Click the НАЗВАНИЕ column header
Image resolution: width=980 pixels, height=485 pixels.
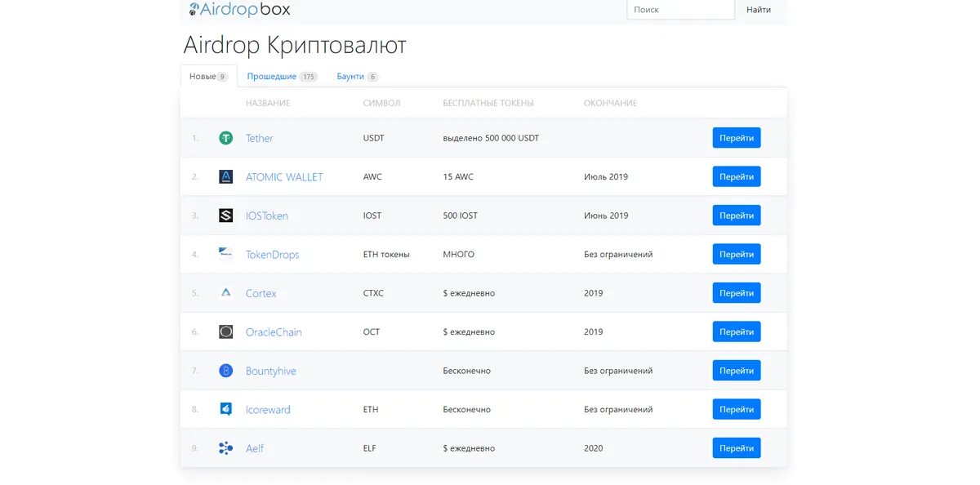click(268, 103)
